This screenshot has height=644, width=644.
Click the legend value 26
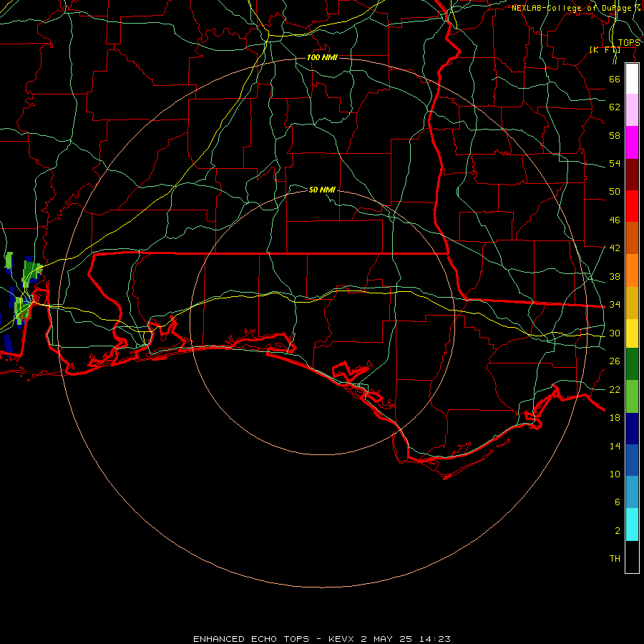(x=615, y=361)
